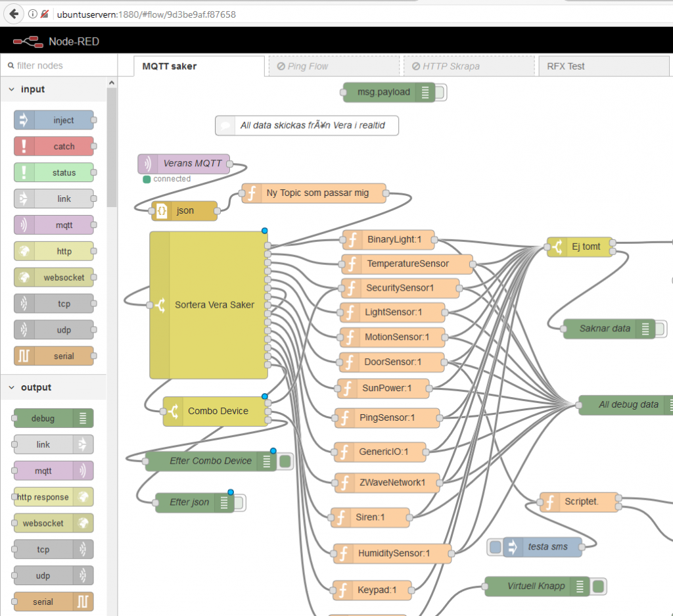Viewport: 673px width, 616px height.
Task: Select the Ny Topic som passar mig node
Action: pos(313,193)
